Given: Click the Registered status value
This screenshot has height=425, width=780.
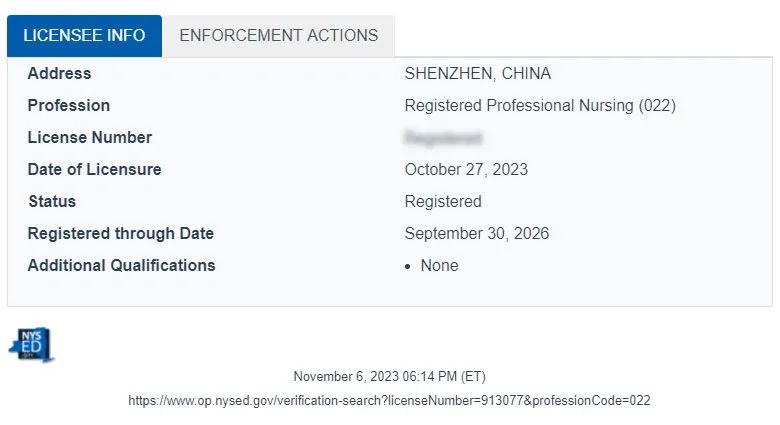Looking at the screenshot, I should point(443,202).
